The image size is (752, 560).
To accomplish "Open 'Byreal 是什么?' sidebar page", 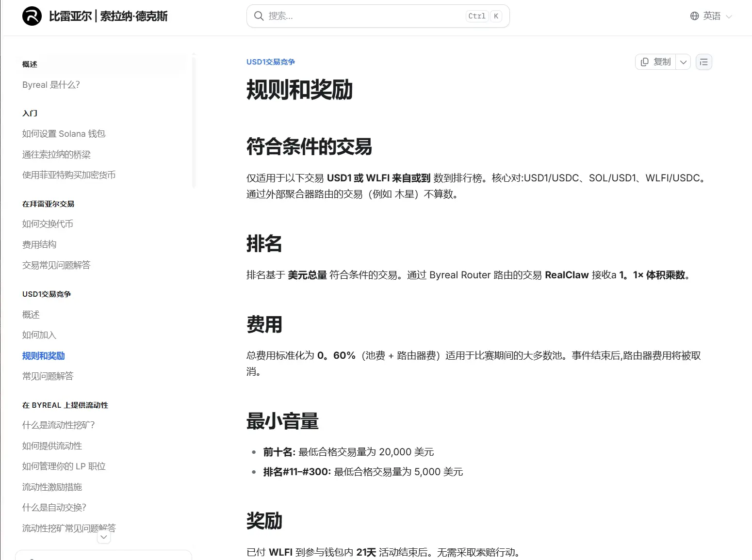I will (x=51, y=85).
